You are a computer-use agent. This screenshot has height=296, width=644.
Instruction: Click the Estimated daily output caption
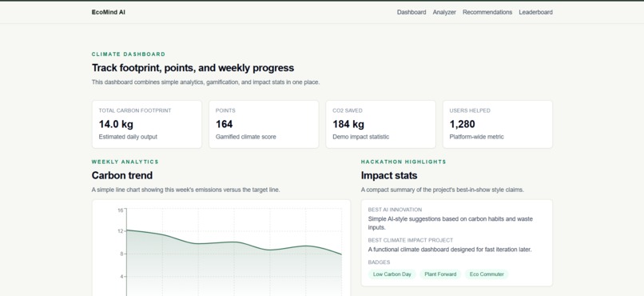(x=128, y=137)
